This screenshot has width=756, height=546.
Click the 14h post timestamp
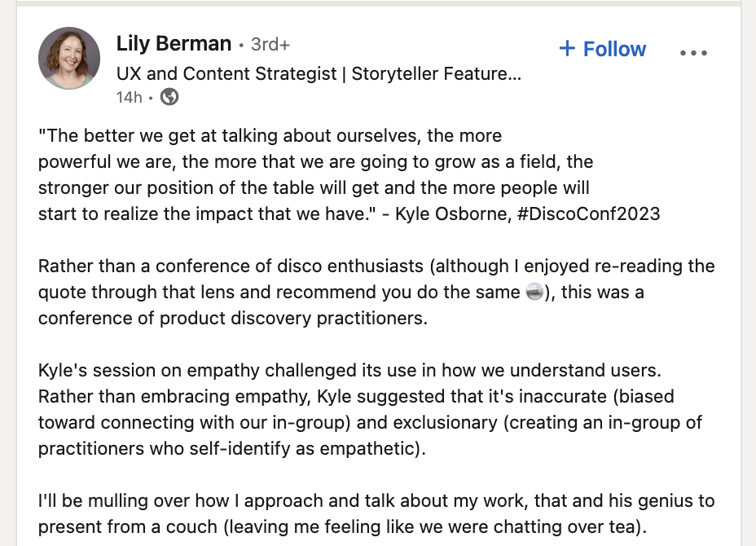click(130, 98)
